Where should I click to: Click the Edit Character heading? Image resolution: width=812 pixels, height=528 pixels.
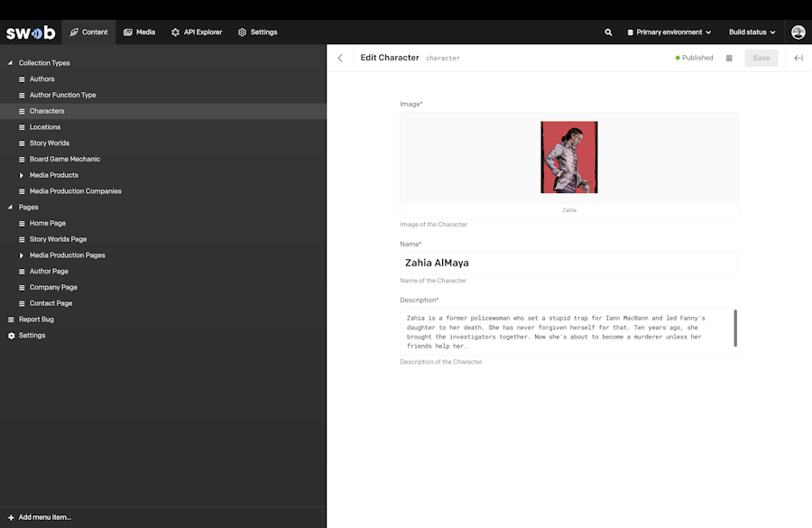click(x=390, y=58)
